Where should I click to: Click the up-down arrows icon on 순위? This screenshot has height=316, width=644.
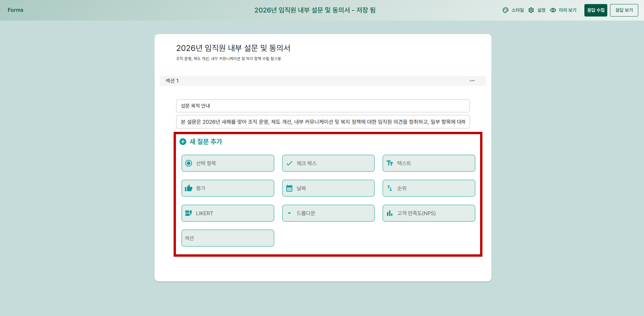tap(390, 188)
